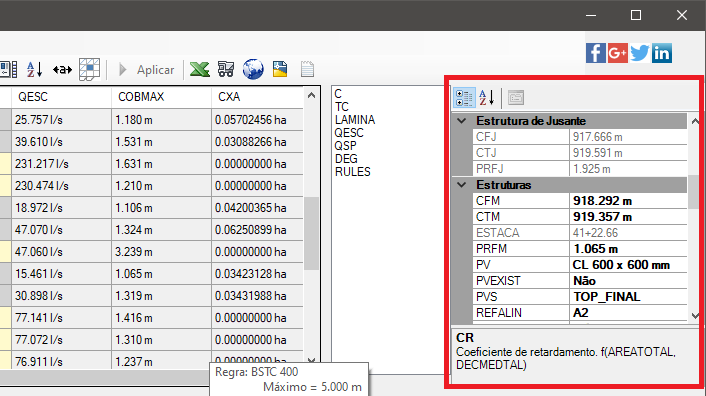Export table with the Excel icon

(x=199, y=69)
